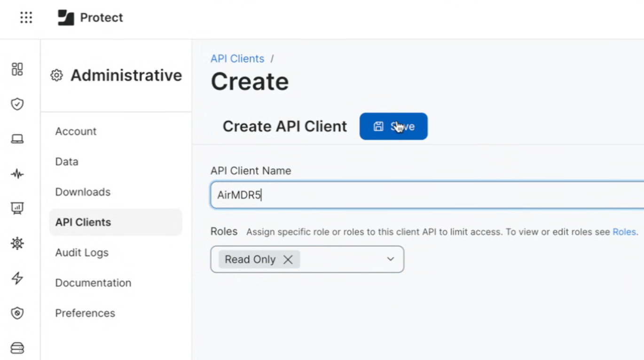
Task: Focus the API Client Name field
Action: pos(427,195)
